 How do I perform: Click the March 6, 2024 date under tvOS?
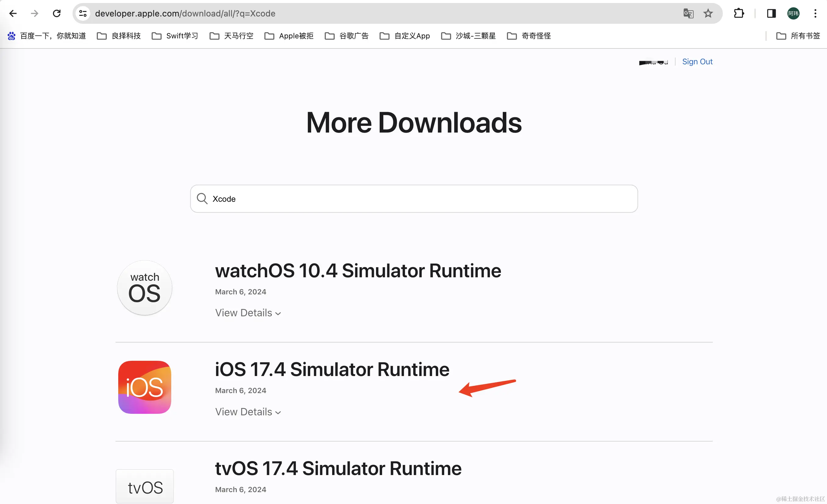coord(241,490)
